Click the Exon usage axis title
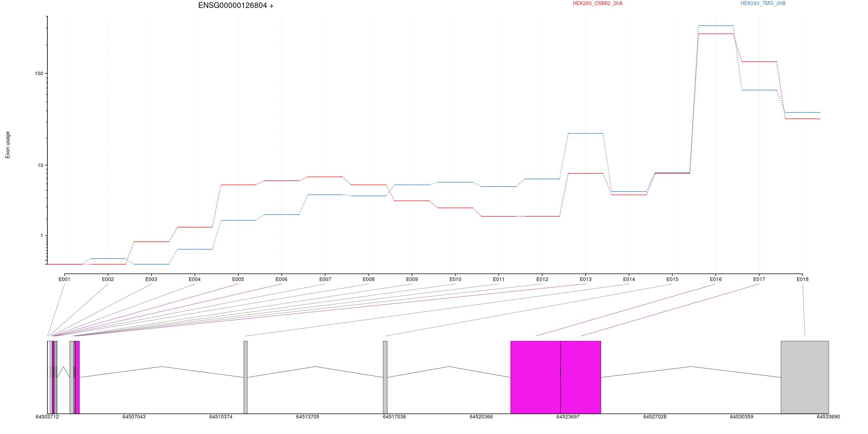The height and width of the screenshot is (434, 868). tap(8, 145)
